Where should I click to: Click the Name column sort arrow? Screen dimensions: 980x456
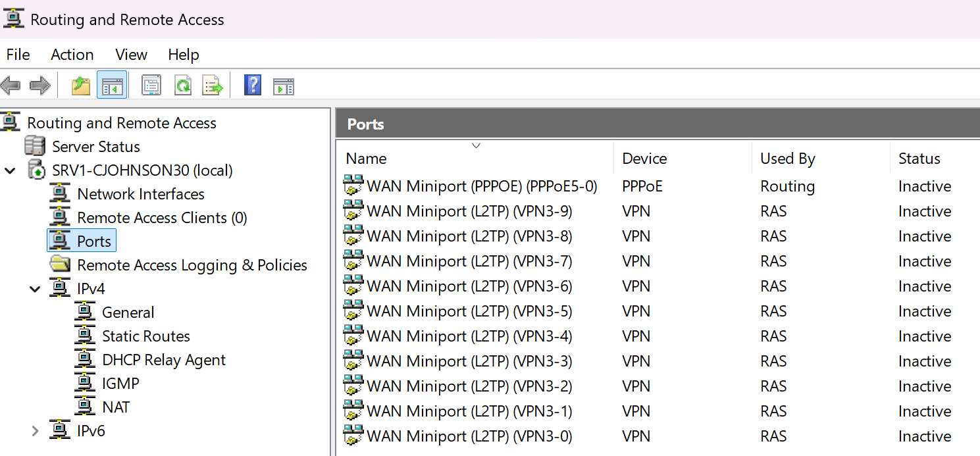[476, 145]
